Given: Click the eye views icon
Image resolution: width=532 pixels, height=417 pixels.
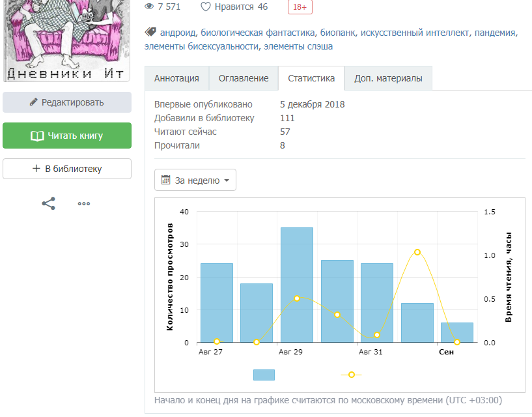Looking at the screenshot, I should pos(149,7).
